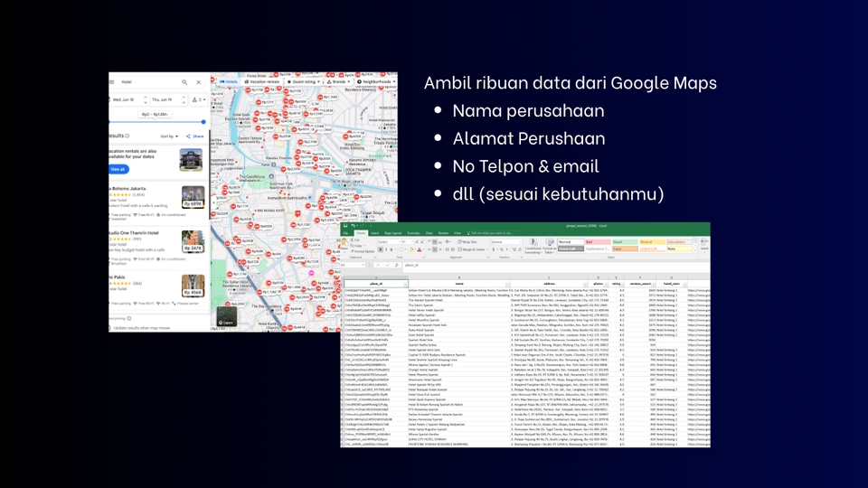Image resolution: width=868 pixels, height=488 pixels.
Task: Open the Guest rating dropdown
Action: (304, 81)
